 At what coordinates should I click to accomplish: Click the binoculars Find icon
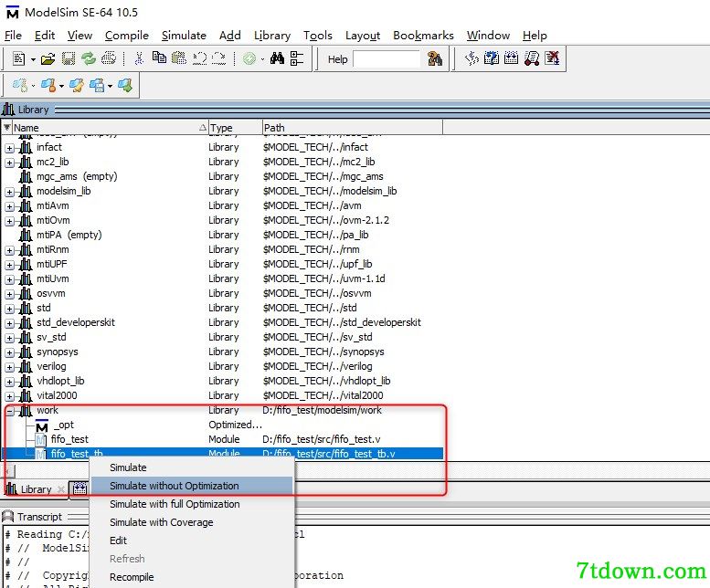[277, 58]
